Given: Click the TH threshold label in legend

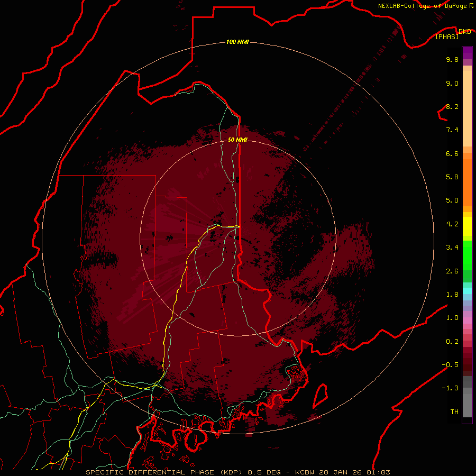Looking at the screenshot, I should coord(454,411).
